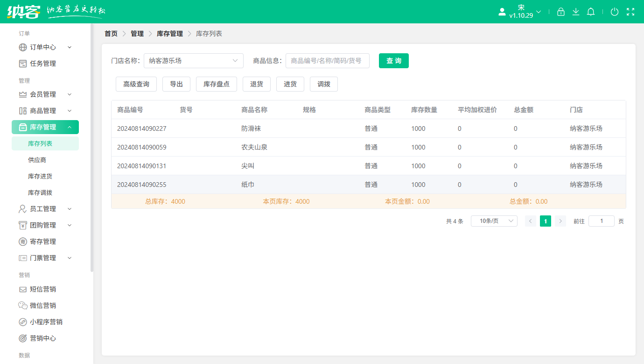Viewport: 644px width, 364px height.
Task: Click the logout power icon
Action: [x=615, y=12]
